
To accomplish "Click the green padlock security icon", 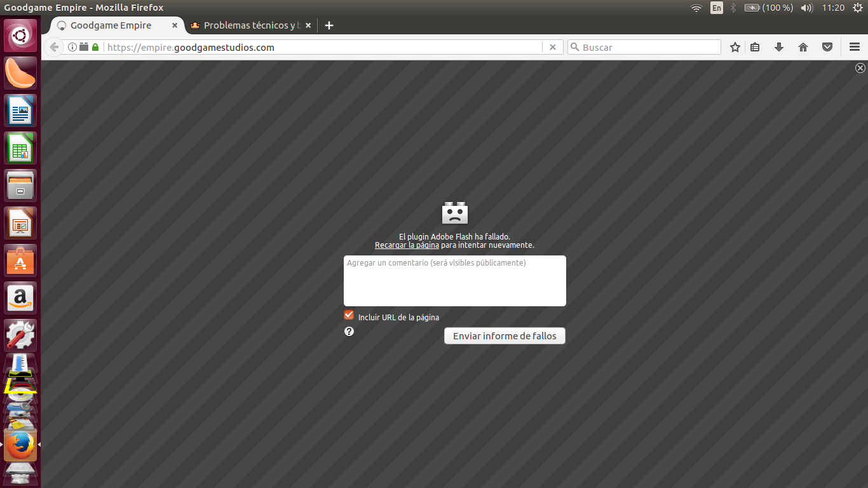I will [x=95, y=47].
